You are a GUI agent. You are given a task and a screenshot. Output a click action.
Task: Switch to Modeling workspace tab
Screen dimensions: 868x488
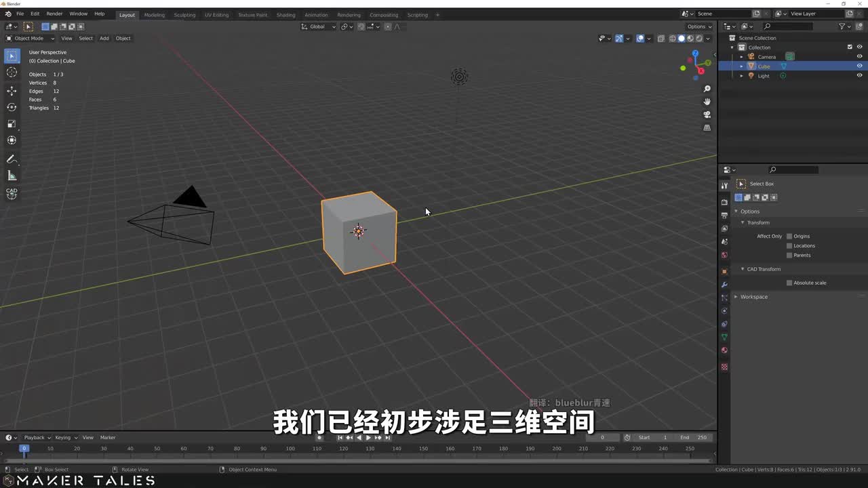click(x=154, y=15)
